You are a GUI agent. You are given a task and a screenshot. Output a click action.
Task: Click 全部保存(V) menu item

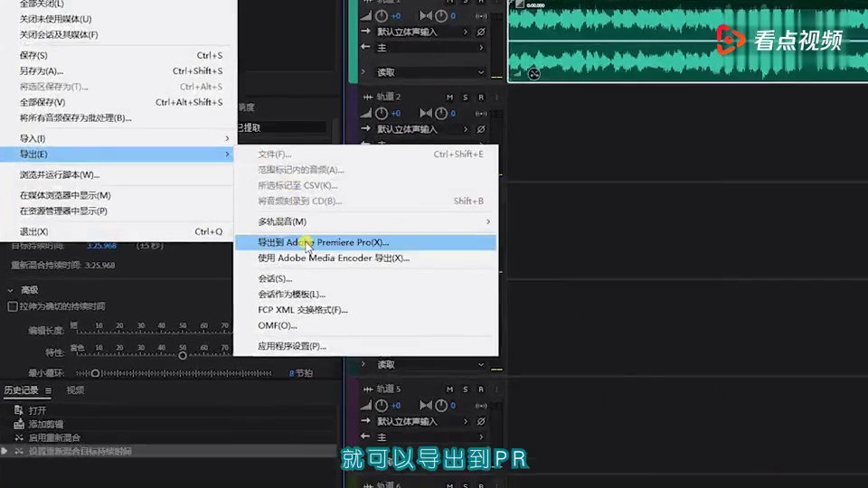(x=117, y=102)
